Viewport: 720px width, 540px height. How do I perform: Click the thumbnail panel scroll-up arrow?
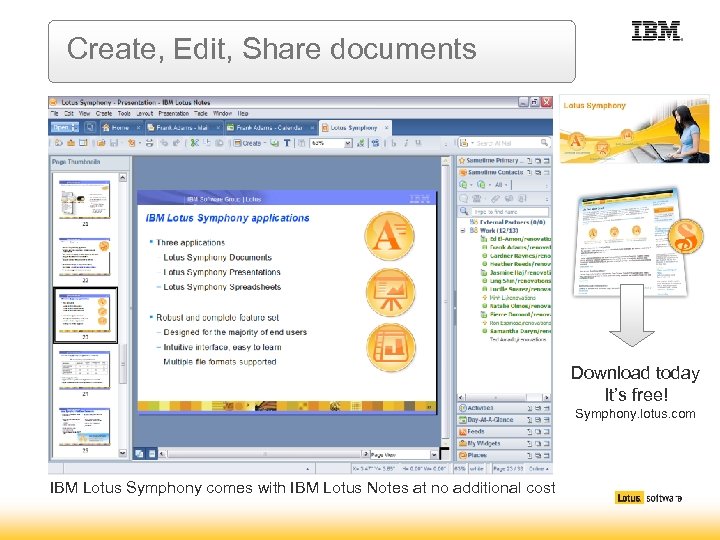(x=123, y=177)
